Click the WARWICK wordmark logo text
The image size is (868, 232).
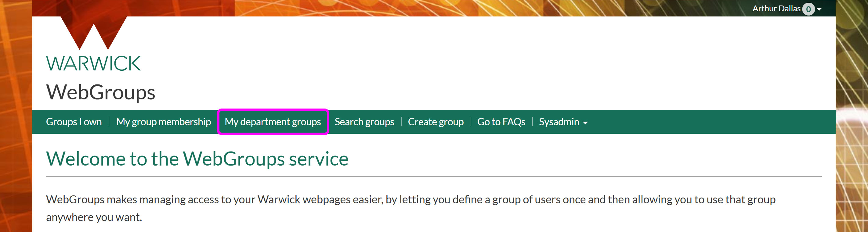tap(93, 64)
